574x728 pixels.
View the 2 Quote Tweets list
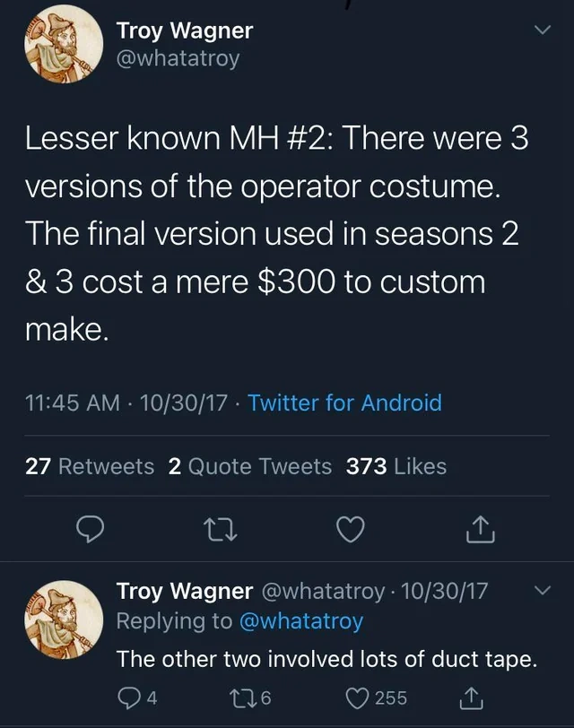[250, 466]
